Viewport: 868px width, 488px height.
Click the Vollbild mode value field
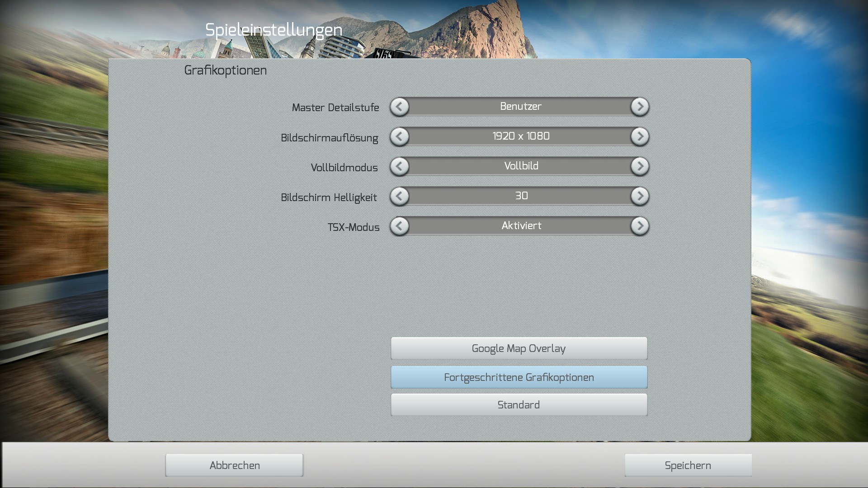click(x=520, y=166)
